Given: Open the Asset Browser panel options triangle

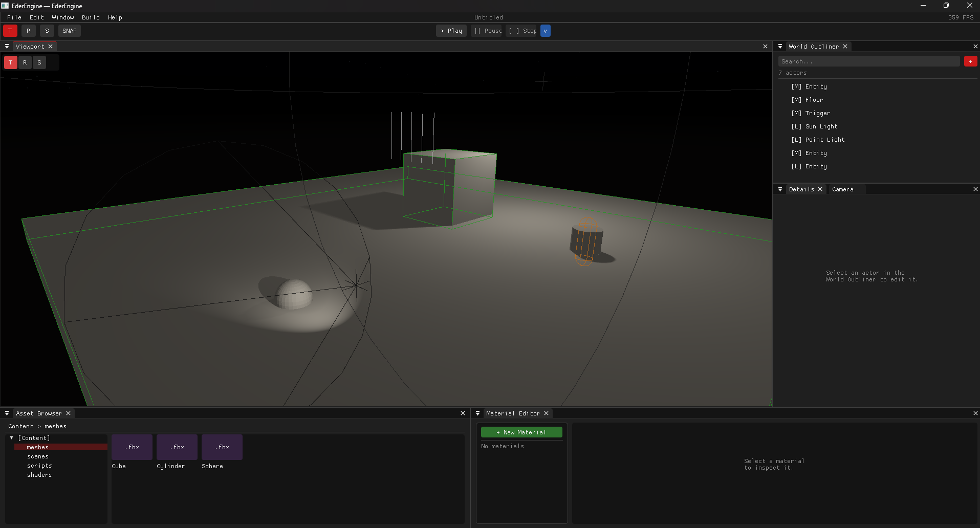Looking at the screenshot, I should 7,413.
